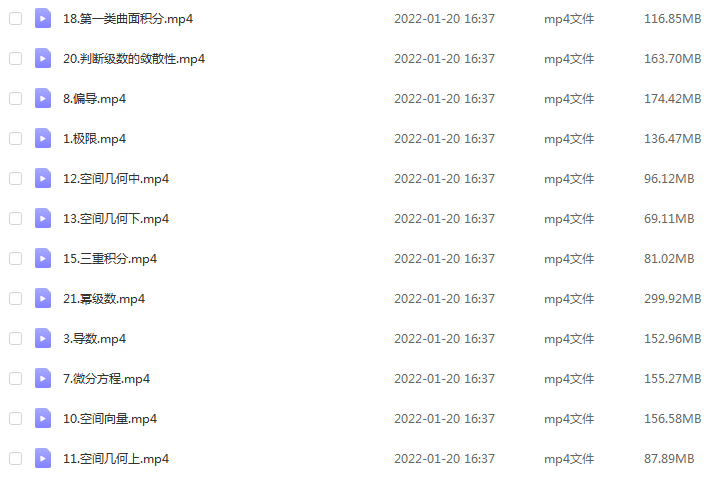This screenshot has width=724, height=478.
Task: Click the video icon beside 12.空间几何中.mp4
Action: 43,178
